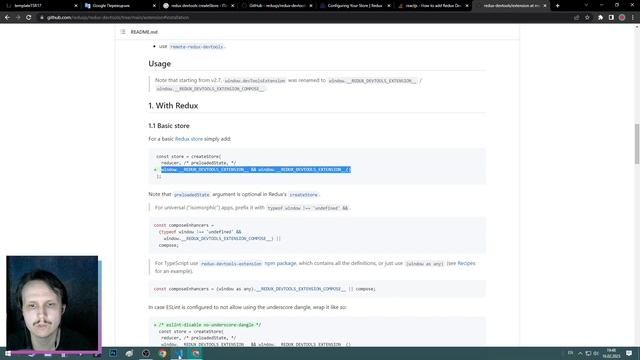The height and width of the screenshot is (360, 640).
Task: Open Visual Studio Code from the taskbar
Action: pyautogui.click(x=179, y=353)
